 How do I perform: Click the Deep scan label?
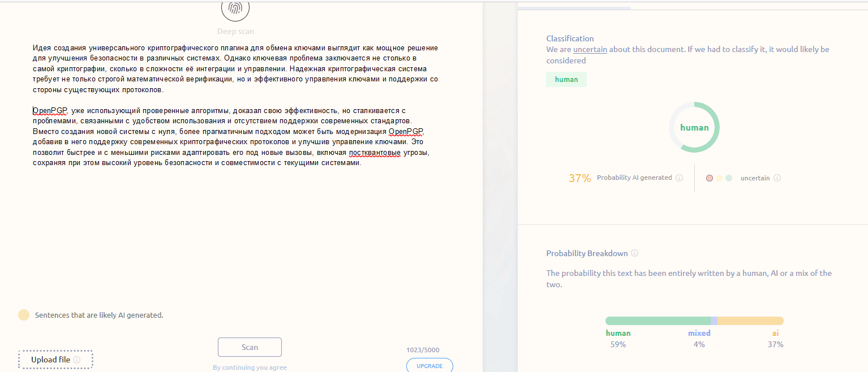[x=235, y=32]
